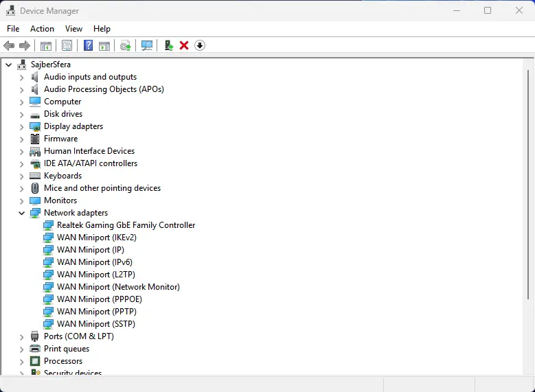Open the File menu
The width and height of the screenshot is (535, 392).
point(13,29)
